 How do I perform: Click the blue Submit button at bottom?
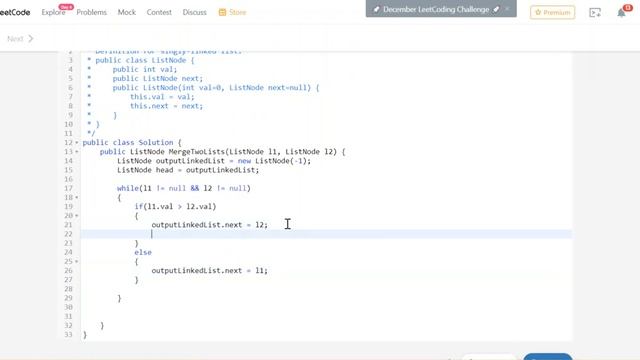pos(548,357)
